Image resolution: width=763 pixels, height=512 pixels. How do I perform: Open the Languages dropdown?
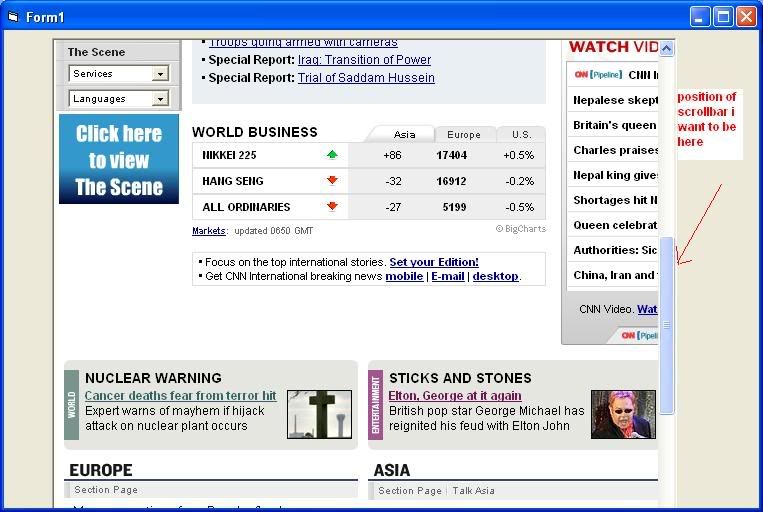click(x=119, y=99)
